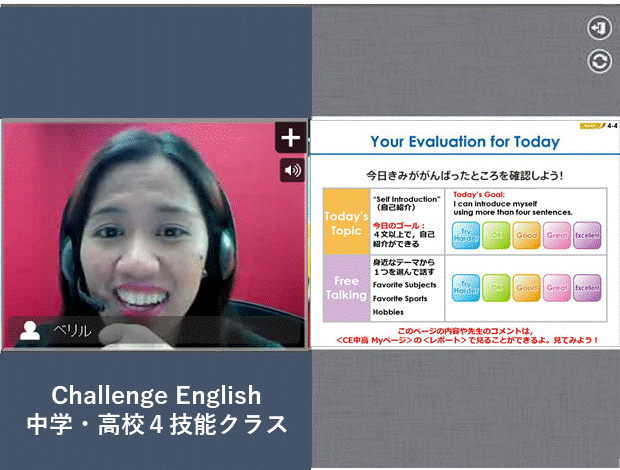Screen dimensions: 620x470
Task: Click the 'Your Evaluation for Today' heading
Action: [465, 142]
